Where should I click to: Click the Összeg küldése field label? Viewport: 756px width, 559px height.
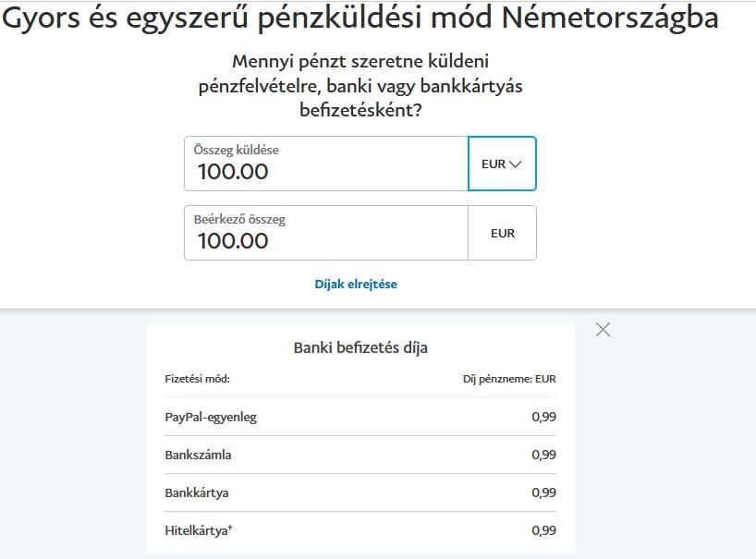(x=236, y=150)
